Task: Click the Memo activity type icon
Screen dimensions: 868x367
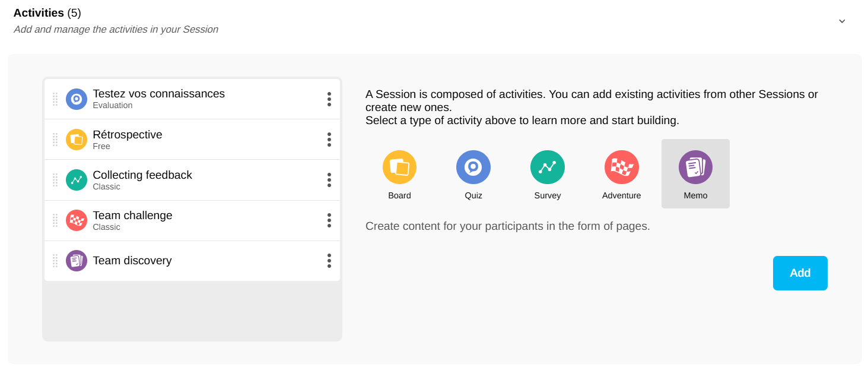Action: click(695, 167)
